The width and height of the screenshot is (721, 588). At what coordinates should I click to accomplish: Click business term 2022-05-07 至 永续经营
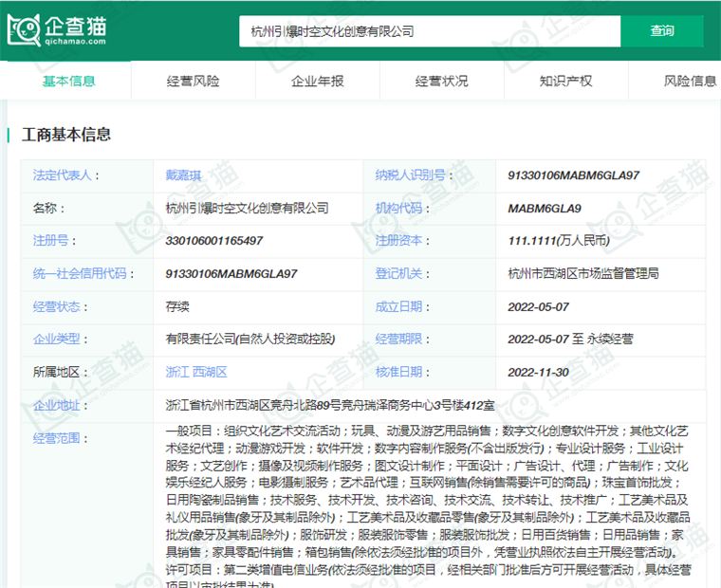pyautogui.click(x=571, y=340)
